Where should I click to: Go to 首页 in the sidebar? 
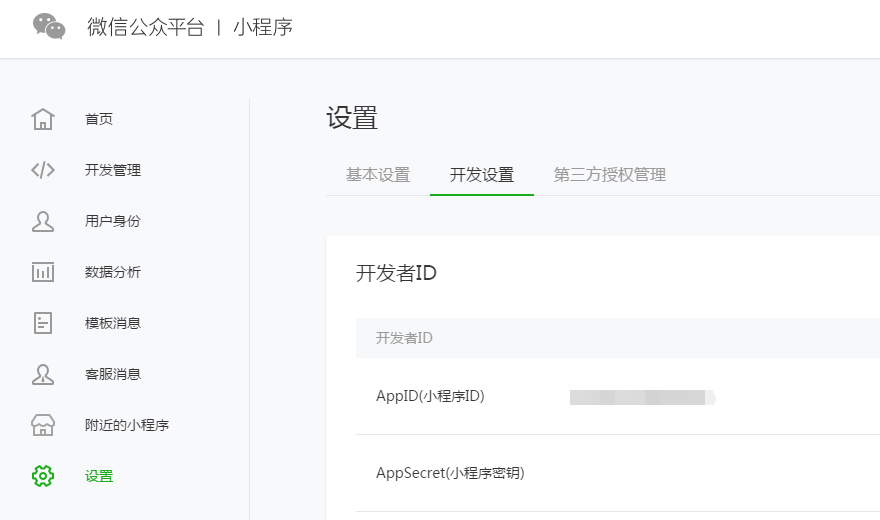(99, 119)
